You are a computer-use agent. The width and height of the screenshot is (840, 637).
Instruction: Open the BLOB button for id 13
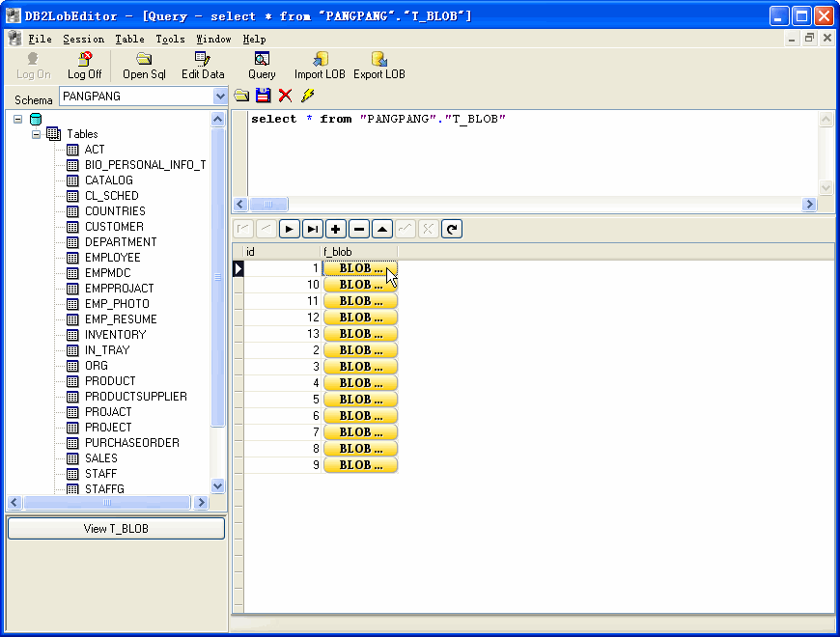coord(360,334)
